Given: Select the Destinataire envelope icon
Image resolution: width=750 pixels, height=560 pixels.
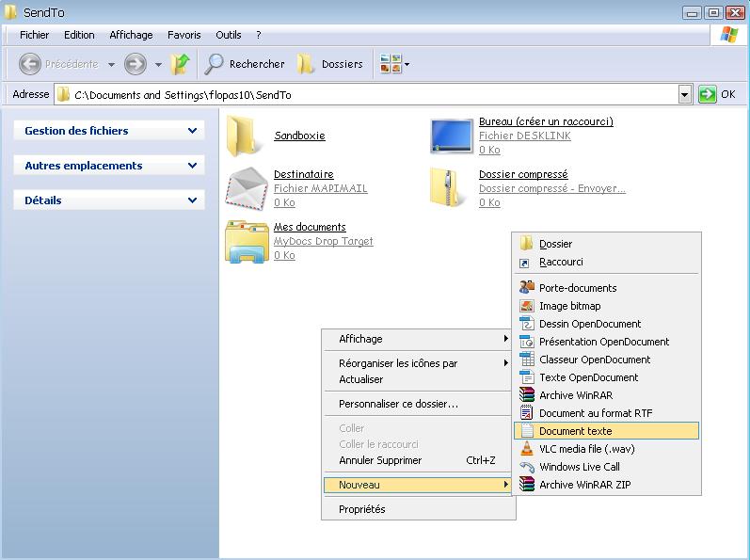Looking at the screenshot, I should 247,188.
